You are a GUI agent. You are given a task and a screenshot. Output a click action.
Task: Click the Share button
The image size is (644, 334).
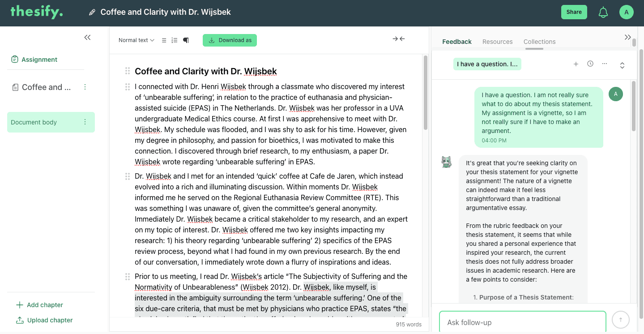tap(574, 12)
